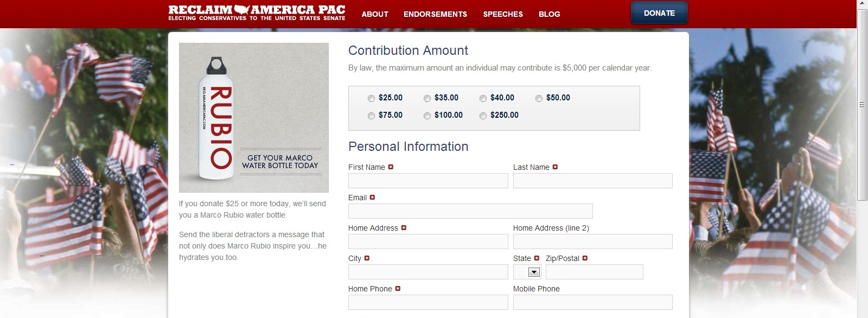Viewport: 868px width, 318px height.
Task: Select the Home Phone field
Action: point(428,302)
